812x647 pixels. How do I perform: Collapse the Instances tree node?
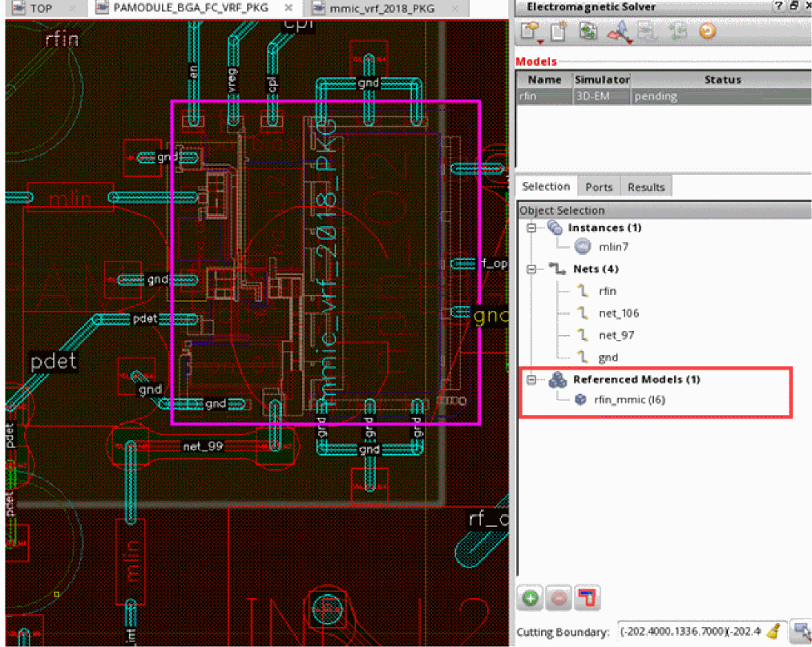pos(531,228)
